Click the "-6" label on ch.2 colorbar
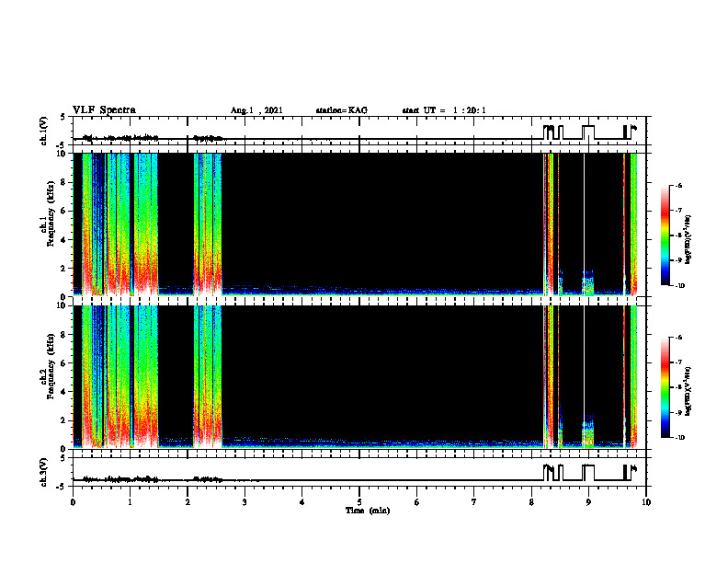728x563 pixels. (x=678, y=338)
